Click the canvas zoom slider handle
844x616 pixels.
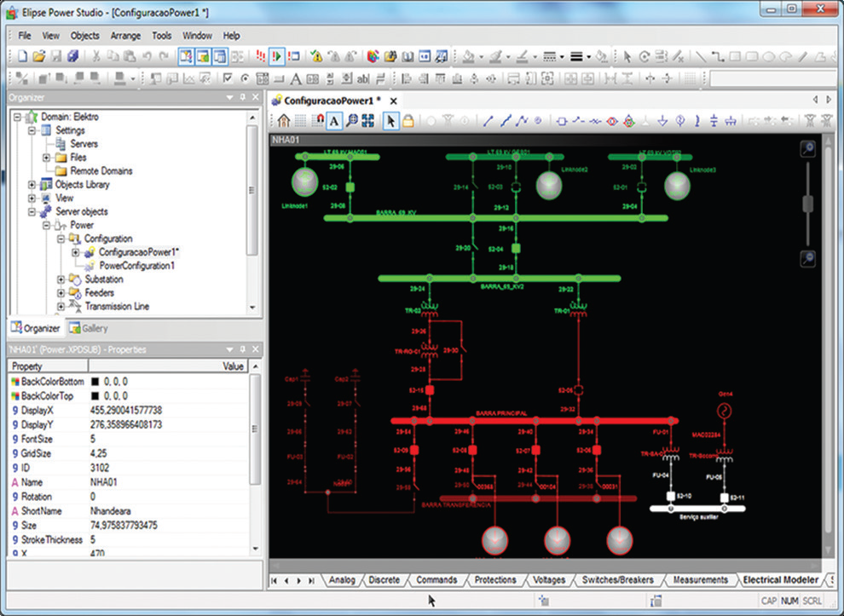pos(808,204)
